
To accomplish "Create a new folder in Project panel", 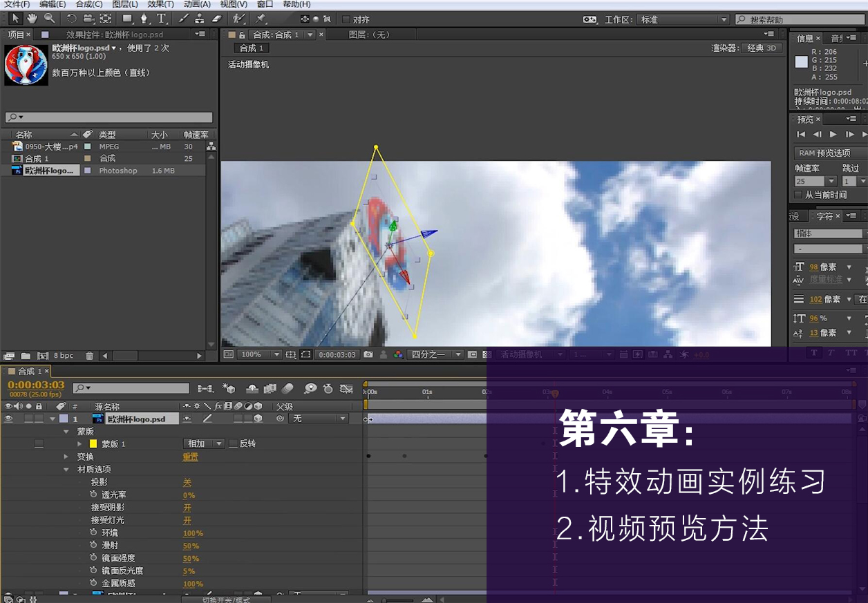I will pyautogui.click(x=26, y=356).
